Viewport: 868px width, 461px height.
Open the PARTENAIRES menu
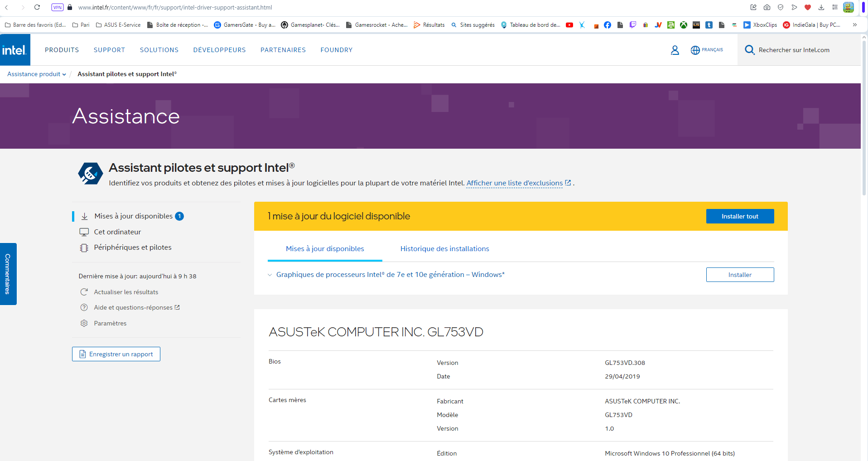[x=283, y=50]
